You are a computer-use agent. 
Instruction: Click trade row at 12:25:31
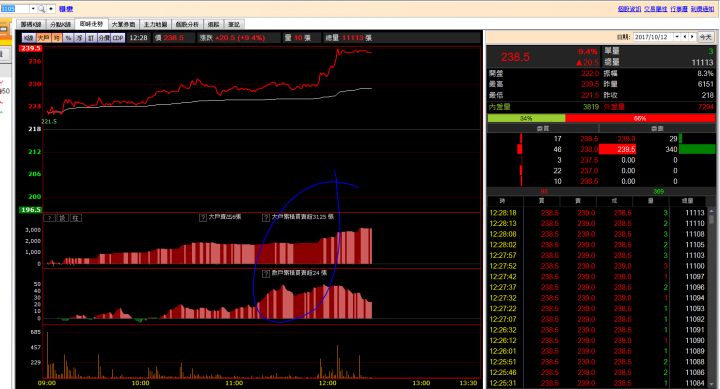[x=597, y=383]
